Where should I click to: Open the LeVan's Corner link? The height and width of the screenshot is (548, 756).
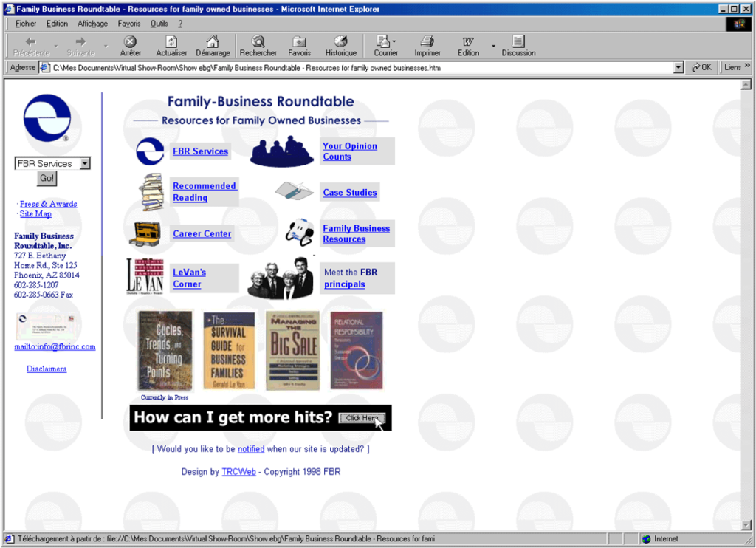190,278
